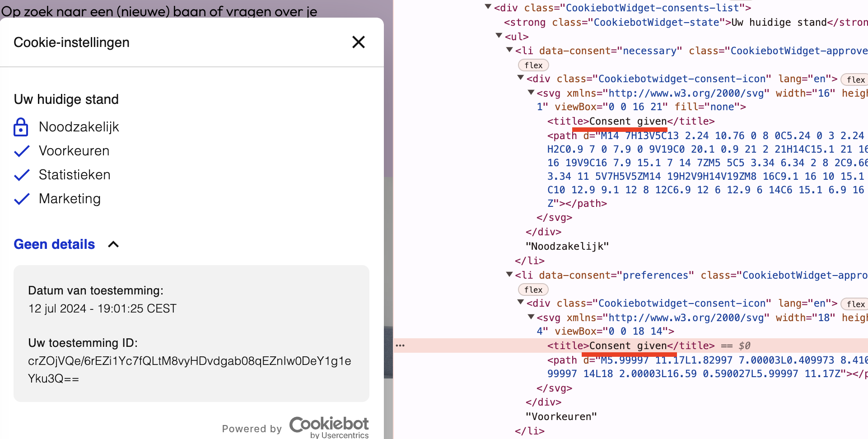
Task: Select the Noodzakelijk text node in DOM
Action: (x=567, y=246)
